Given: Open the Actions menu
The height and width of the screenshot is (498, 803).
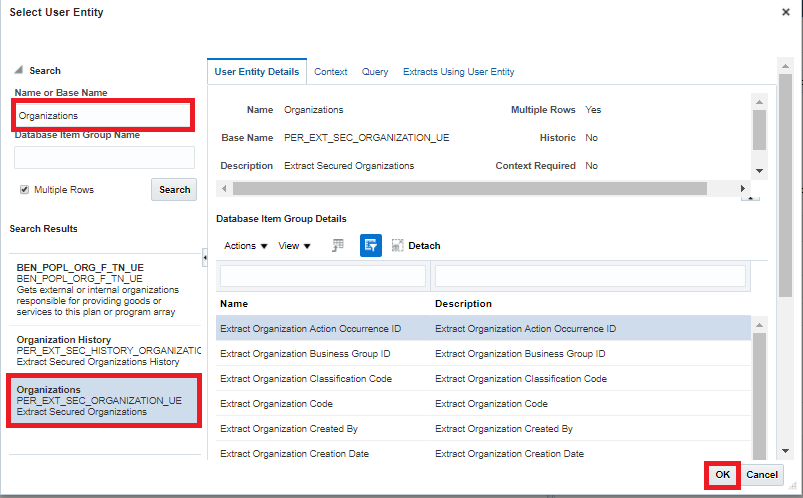Looking at the screenshot, I should 245,246.
